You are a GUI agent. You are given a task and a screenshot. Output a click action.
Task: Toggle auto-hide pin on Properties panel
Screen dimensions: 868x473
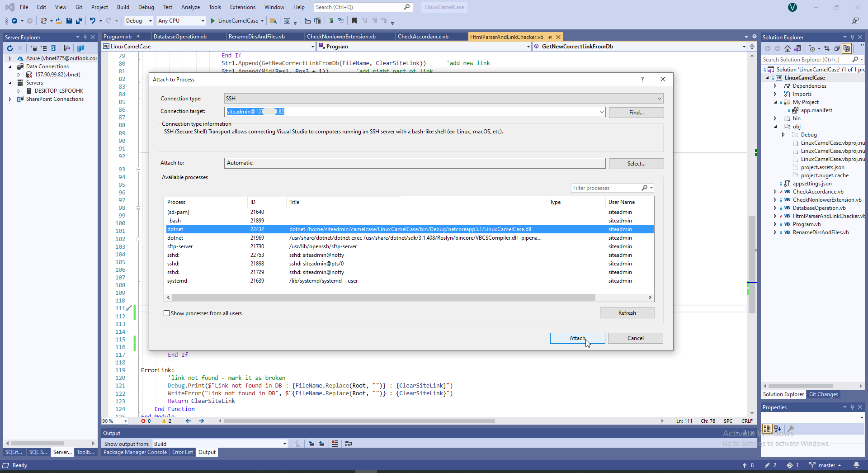point(852,407)
